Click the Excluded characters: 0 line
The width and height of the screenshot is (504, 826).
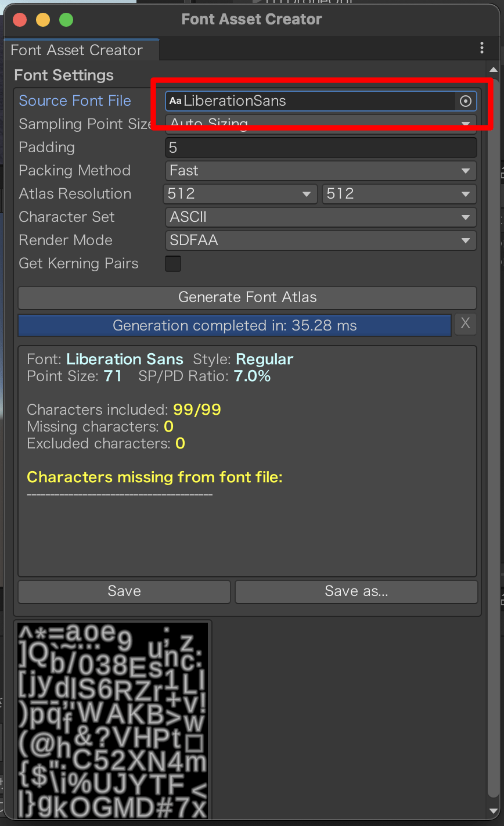[x=106, y=444]
